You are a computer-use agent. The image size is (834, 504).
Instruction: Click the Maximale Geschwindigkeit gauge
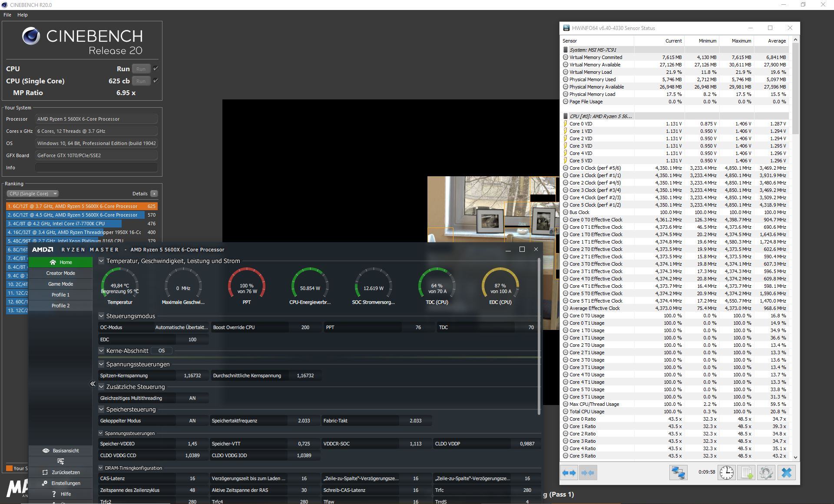pyautogui.click(x=183, y=286)
